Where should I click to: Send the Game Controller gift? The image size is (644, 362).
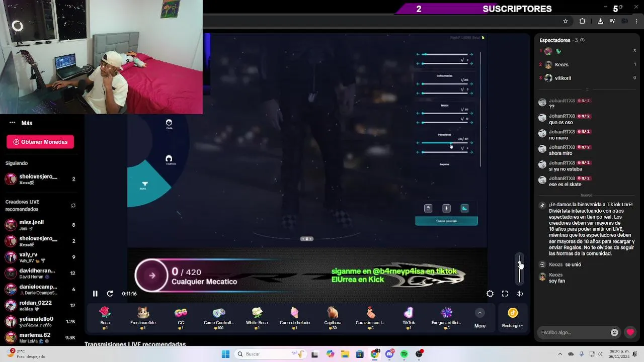coord(219,318)
